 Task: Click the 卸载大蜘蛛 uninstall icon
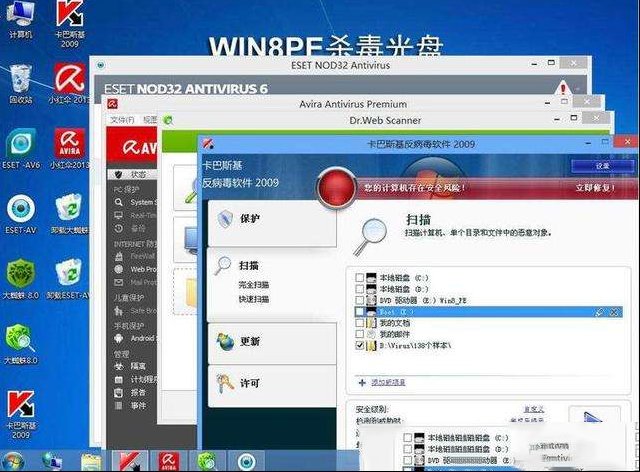tap(69, 214)
